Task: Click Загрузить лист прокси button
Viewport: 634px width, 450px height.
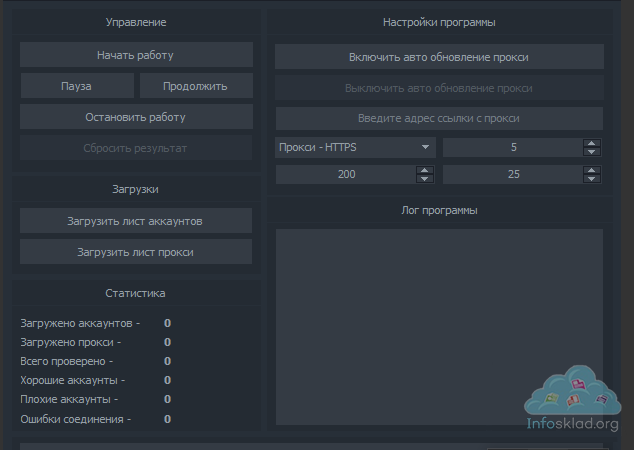Action: click(136, 252)
